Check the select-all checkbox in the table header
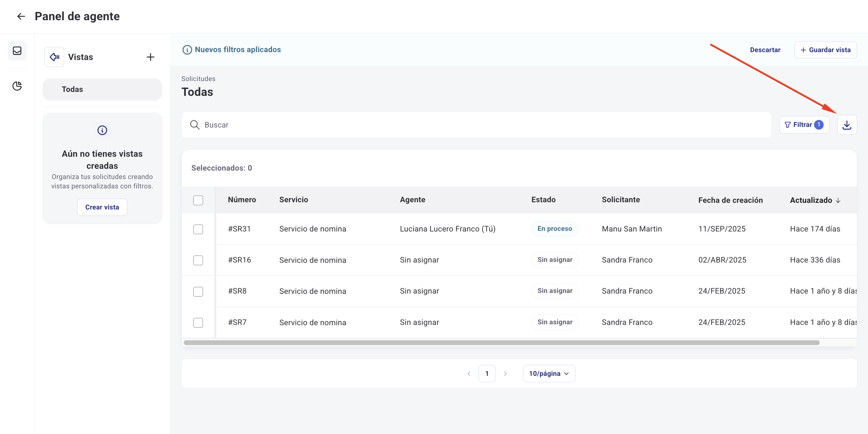The image size is (868, 434). pos(198,200)
